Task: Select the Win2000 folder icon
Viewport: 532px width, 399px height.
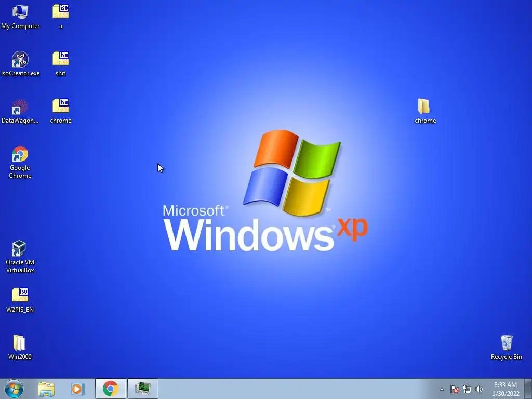Action: coord(20,347)
